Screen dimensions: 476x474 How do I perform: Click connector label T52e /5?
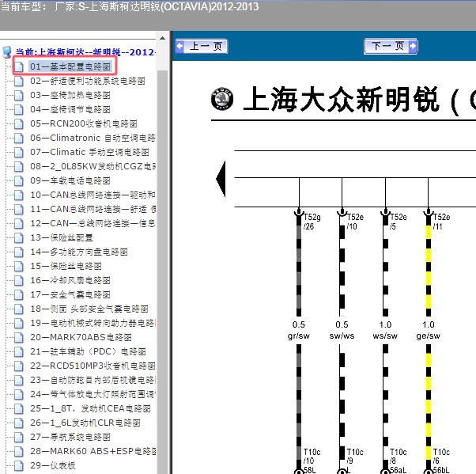click(399, 222)
